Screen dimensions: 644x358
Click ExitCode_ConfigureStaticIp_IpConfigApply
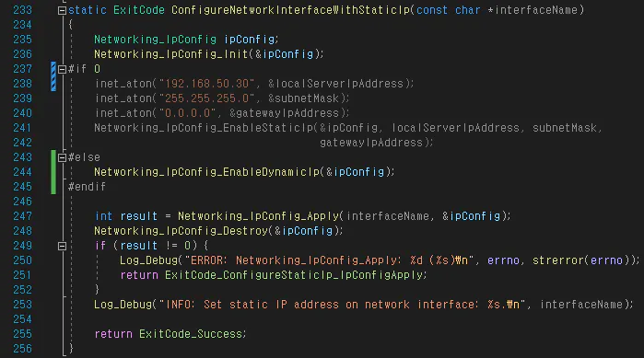293,275
